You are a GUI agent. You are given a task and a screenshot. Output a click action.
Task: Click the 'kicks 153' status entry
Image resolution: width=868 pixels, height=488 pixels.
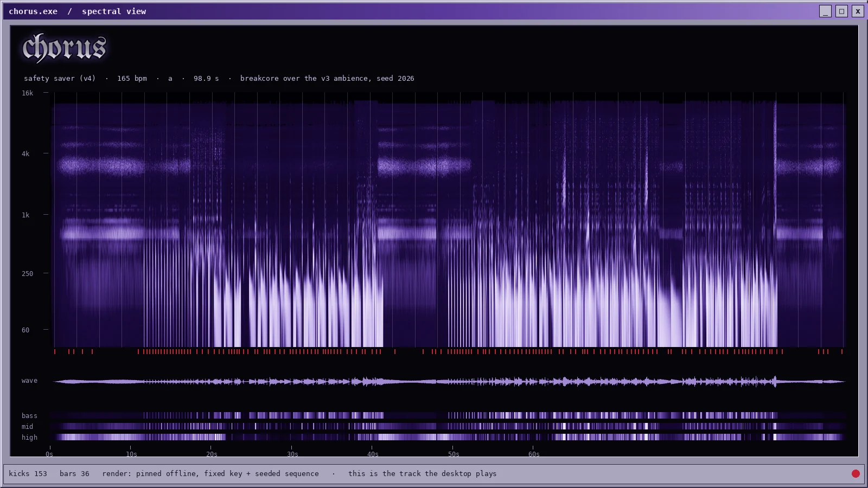click(x=28, y=473)
